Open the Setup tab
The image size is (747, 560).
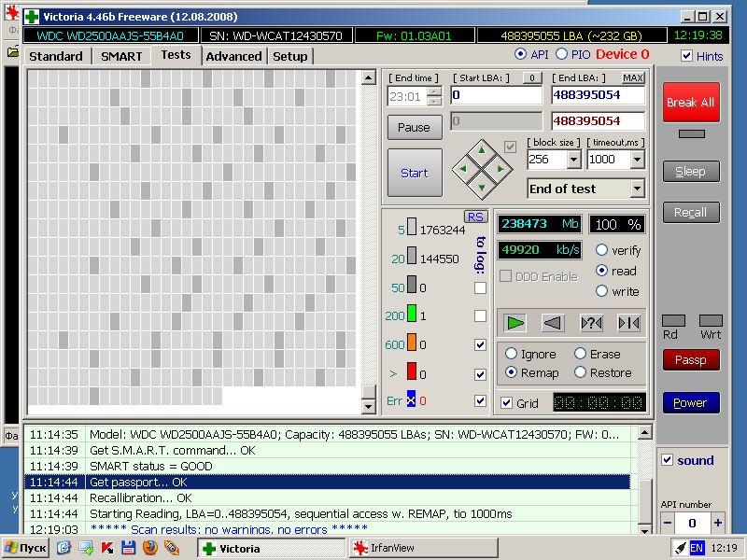pyautogui.click(x=290, y=57)
